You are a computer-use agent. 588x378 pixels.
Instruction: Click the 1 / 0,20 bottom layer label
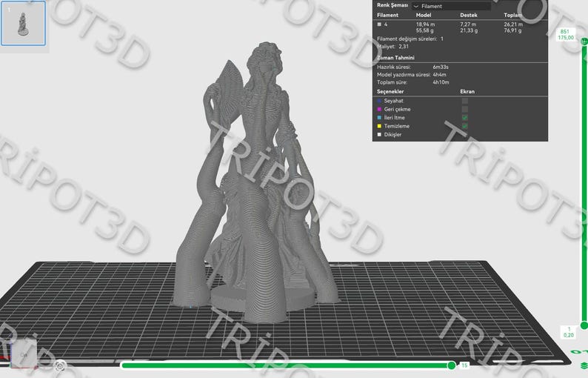[x=569, y=332]
